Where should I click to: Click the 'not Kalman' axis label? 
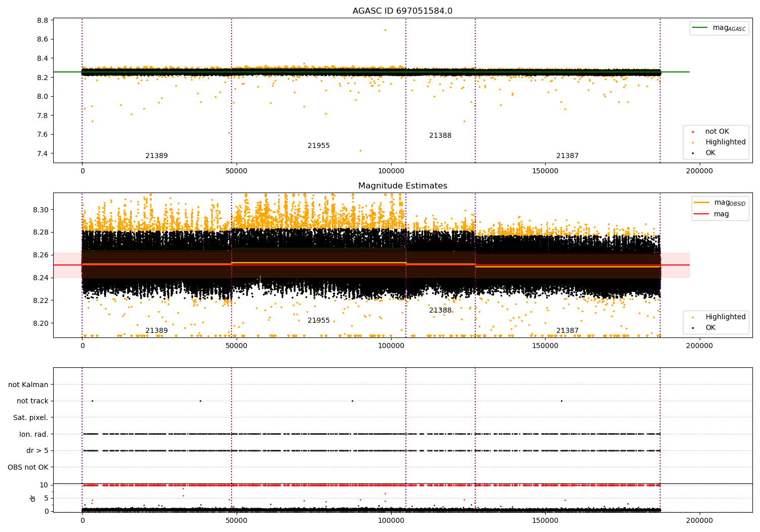pyautogui.click(x=28, y=385)
